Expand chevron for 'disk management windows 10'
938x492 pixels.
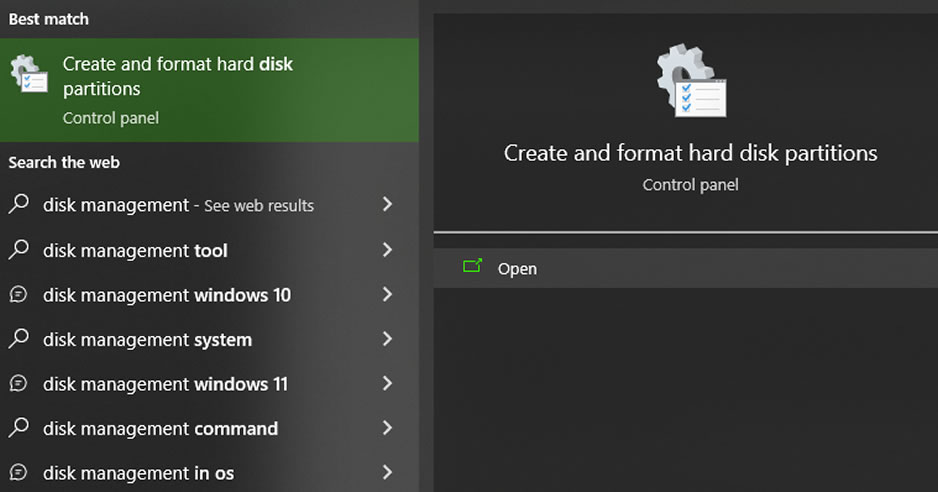[x=388, y=294]
